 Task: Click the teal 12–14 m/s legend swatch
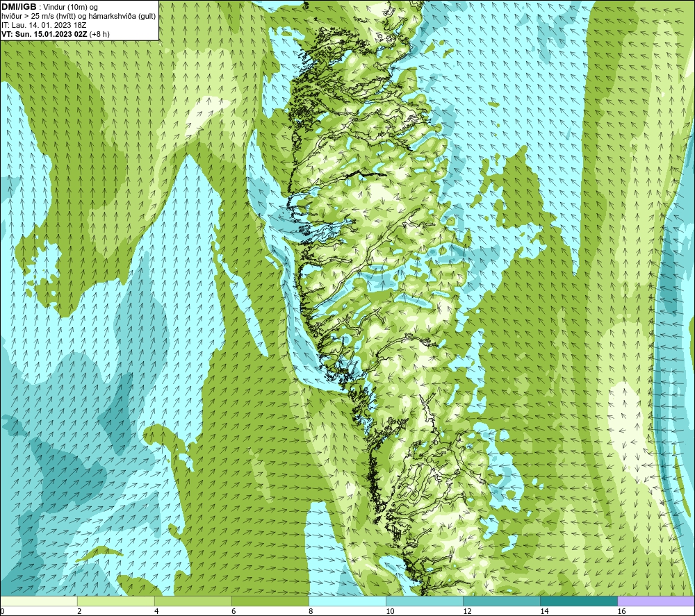coord(502,601)
